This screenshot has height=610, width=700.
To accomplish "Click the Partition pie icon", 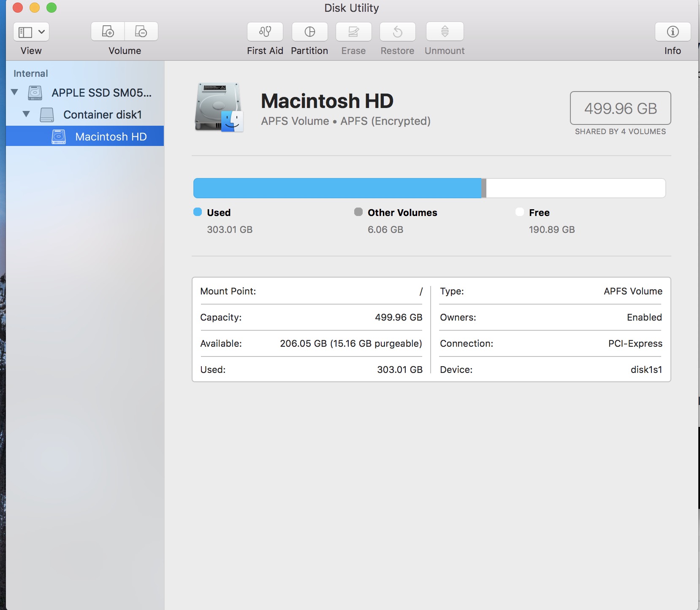I will 309,32.
